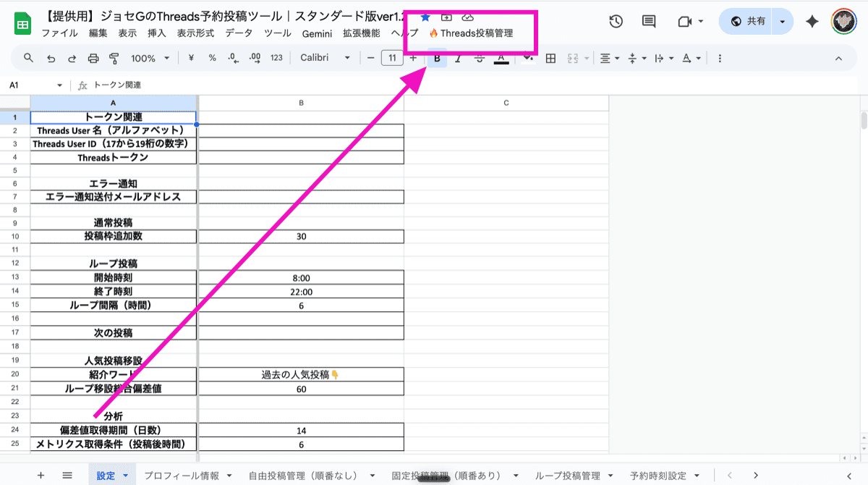Select cell containing 22:00

click(301, 292)
